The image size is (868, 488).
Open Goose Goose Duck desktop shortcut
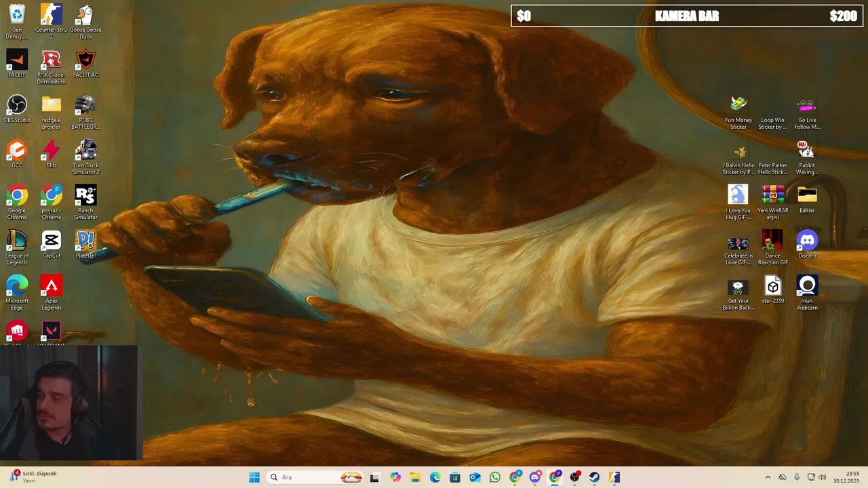click(85, 21)
